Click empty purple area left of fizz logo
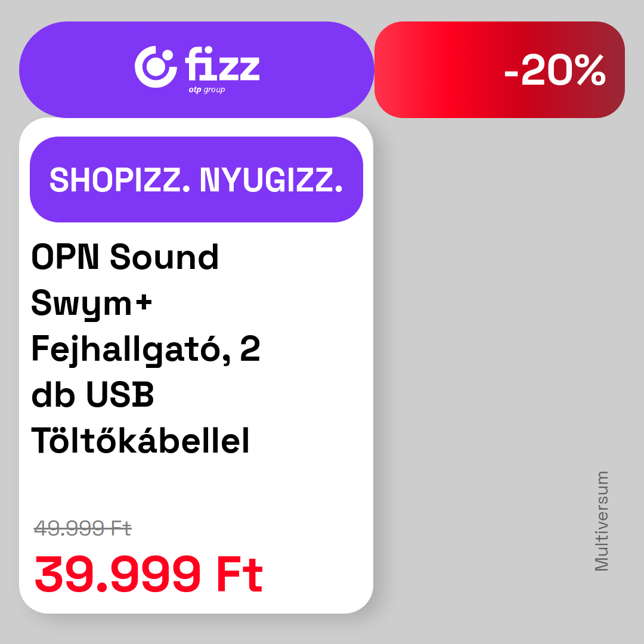This screenshot has height=644, width=644. pyautogui.click(x=78, y=70)
